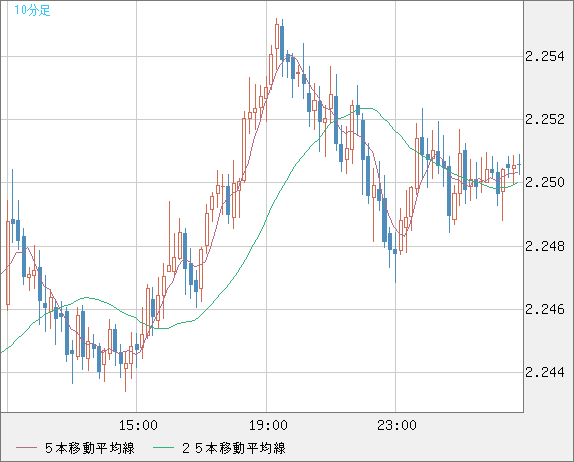Click the purple 5-bar moving average legend line
Screen dimensions: 574x462
pos(26,448)
